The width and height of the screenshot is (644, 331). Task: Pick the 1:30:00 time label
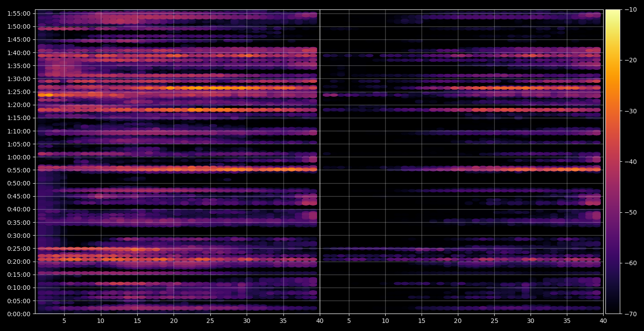19,78
